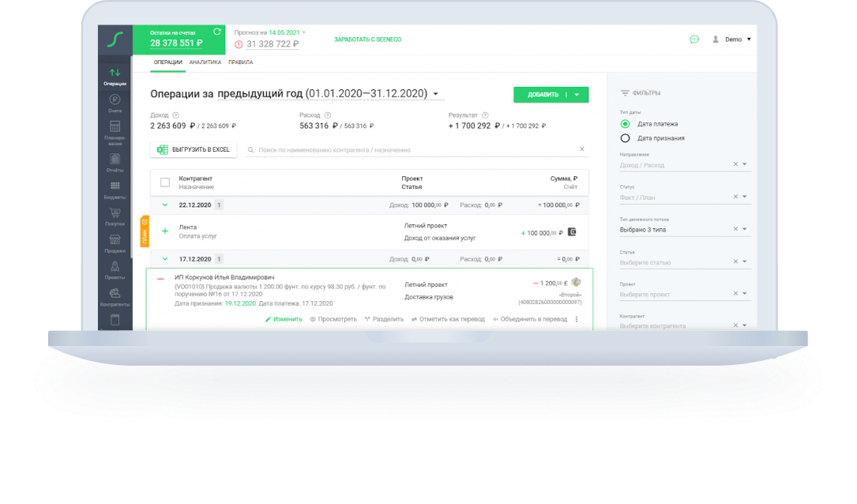Click ЗАРАБОТАТЬ С SEENECO link
This screenshot has width=857, height=504.
click(x=367, y=39)
